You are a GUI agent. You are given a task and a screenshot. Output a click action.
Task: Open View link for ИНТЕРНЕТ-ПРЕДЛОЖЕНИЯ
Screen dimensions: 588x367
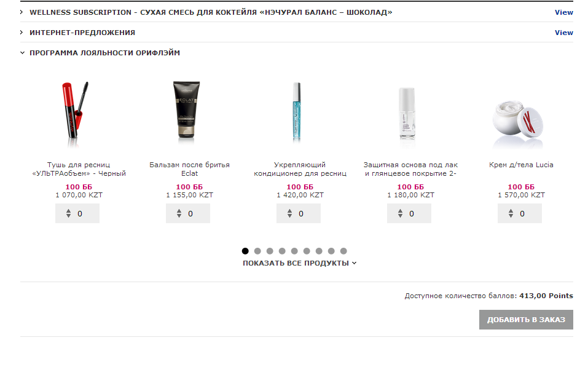coord(563,33)
